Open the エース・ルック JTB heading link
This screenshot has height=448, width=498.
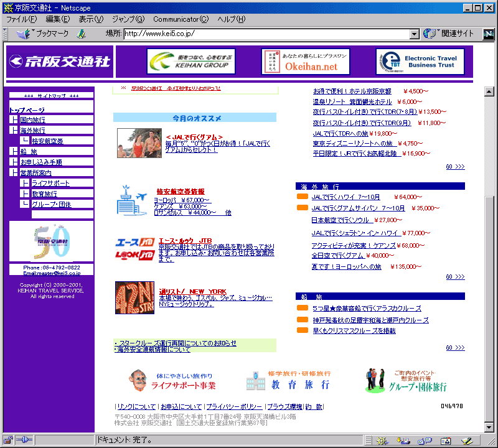point(185,241)
